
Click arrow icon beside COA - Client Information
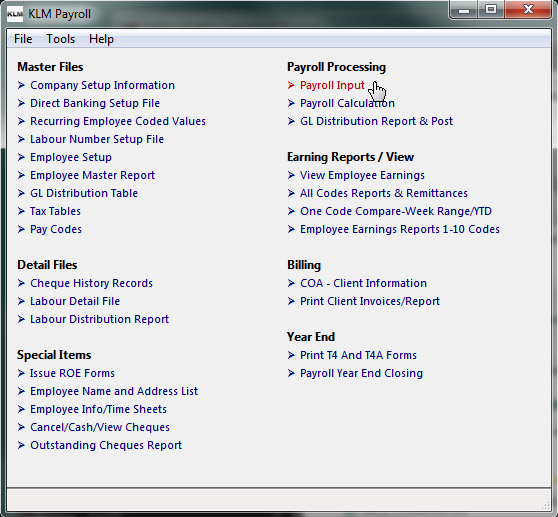[x=291, y=283]
